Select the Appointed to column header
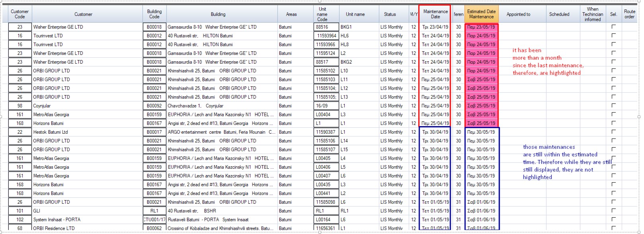 [518, 14]
